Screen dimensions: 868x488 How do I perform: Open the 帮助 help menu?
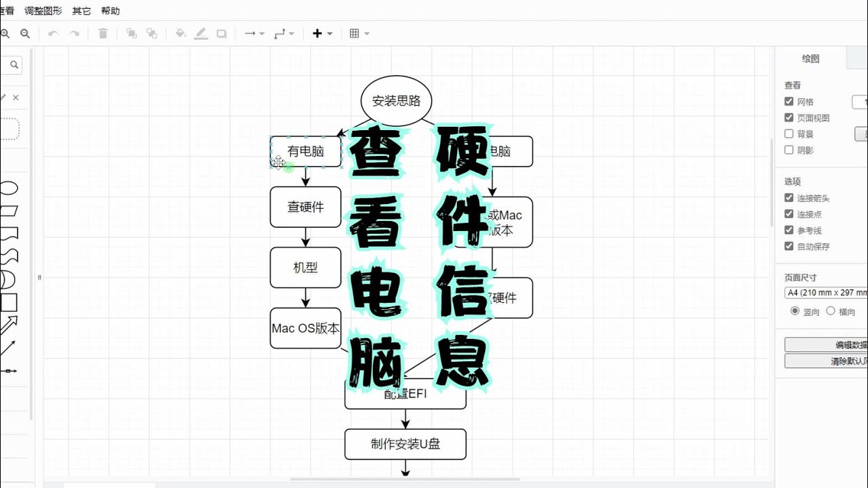point(111,11)
